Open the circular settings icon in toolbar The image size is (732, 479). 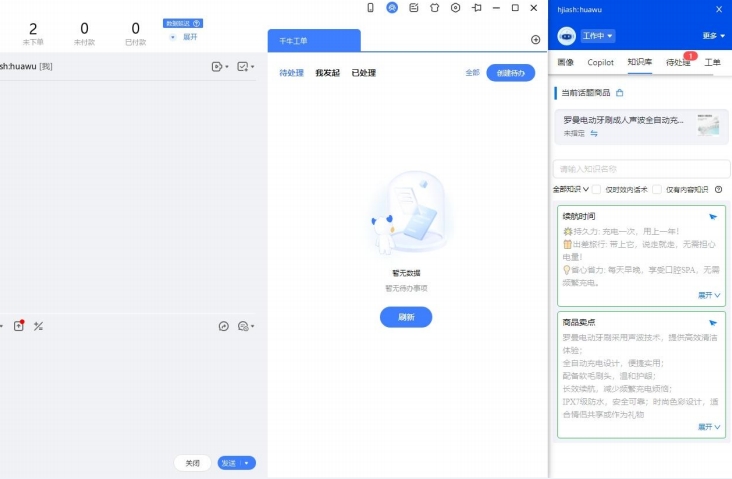[x=456, y=7]
